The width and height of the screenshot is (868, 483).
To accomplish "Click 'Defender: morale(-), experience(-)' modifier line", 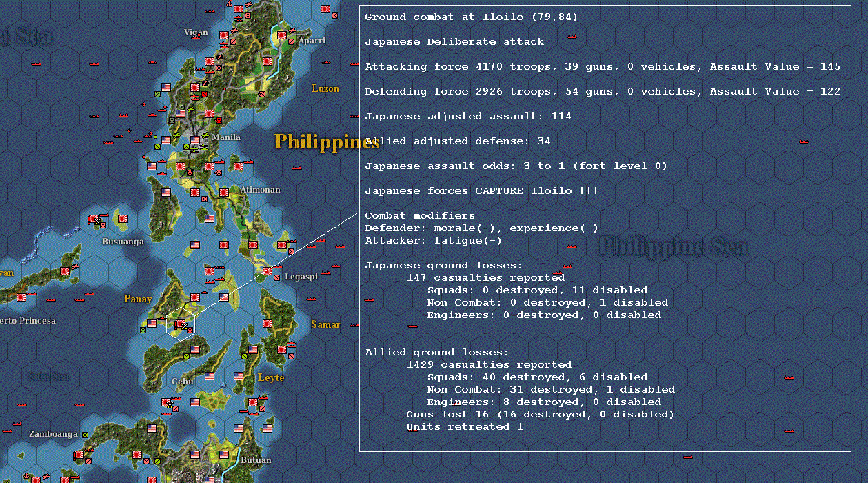I will tap(482, 228).
